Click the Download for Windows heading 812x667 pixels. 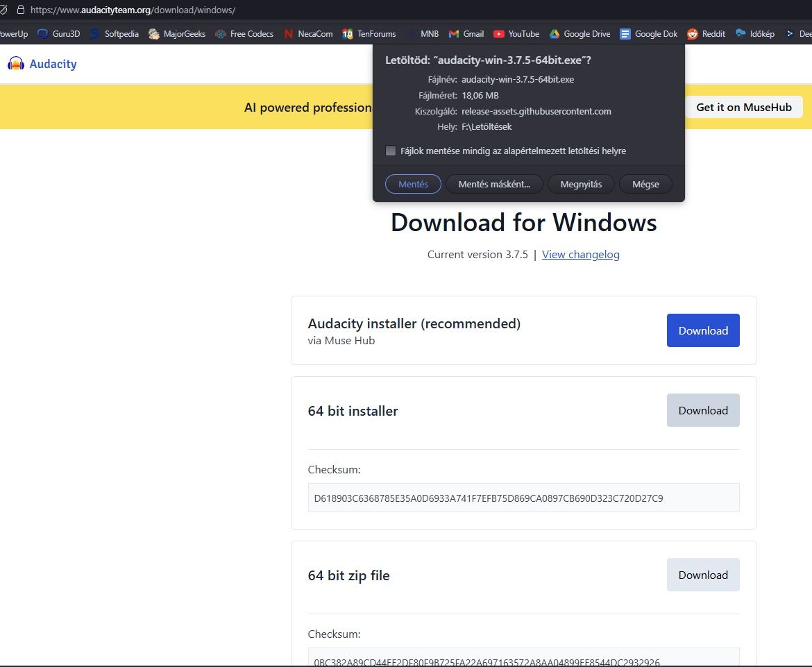point(523,223)
